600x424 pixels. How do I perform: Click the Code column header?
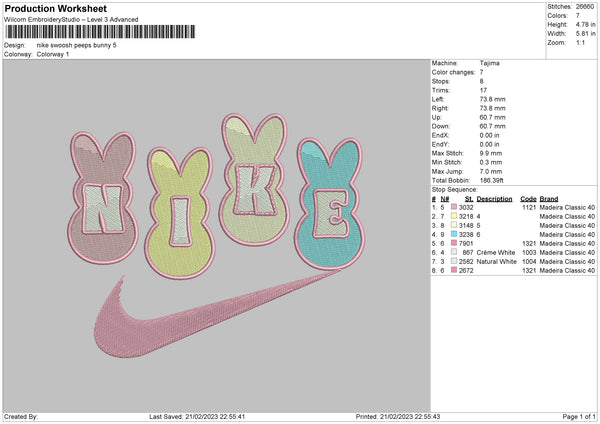pos(528,198)
